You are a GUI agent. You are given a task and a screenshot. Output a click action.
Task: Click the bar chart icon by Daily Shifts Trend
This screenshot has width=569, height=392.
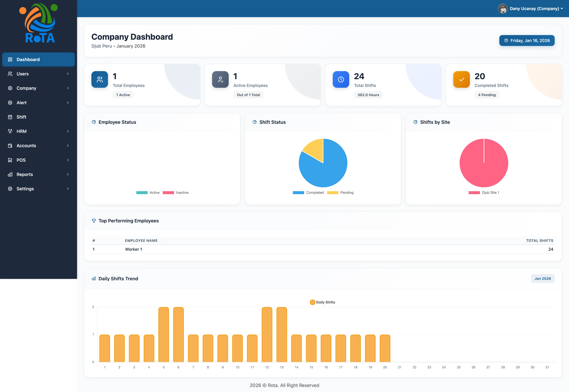[94, 279]
